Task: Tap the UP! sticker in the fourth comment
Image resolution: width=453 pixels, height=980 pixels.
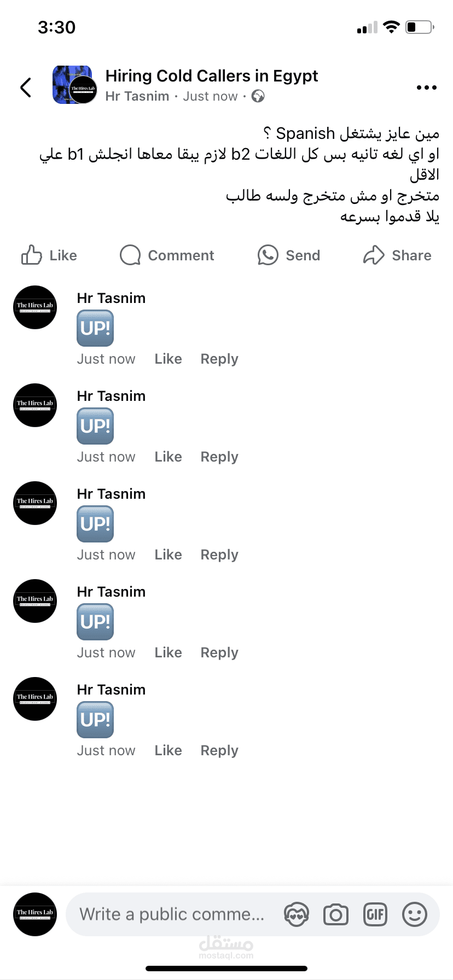Action: pyautogui.click(x=95, y=622)
